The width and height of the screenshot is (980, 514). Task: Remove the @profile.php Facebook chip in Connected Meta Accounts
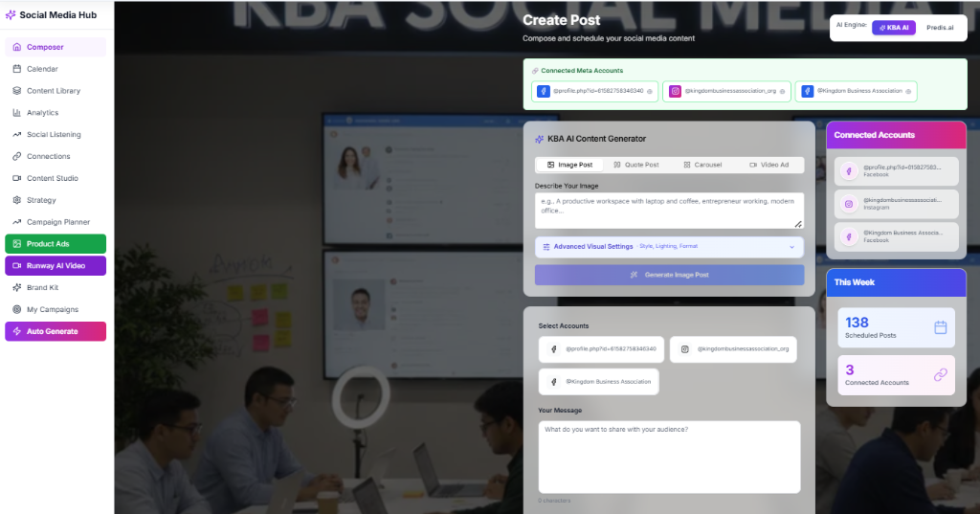coord(650,92)
